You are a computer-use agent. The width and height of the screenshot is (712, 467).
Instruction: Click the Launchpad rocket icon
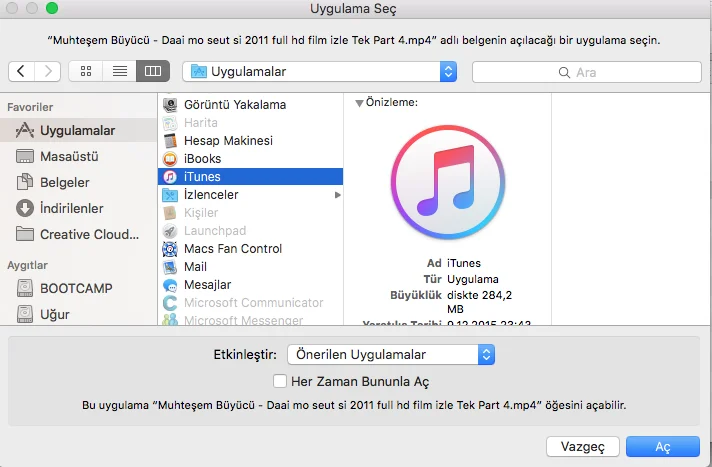170,230
